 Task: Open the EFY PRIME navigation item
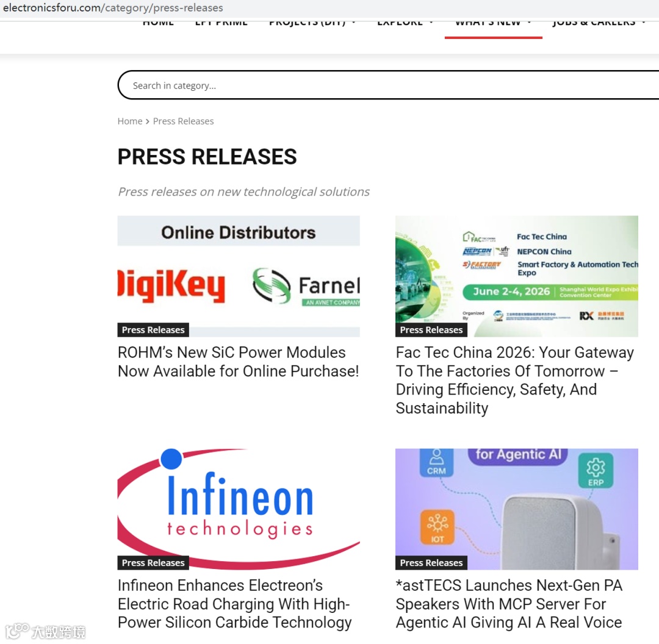pyautogui.click(x=221, y=23)
